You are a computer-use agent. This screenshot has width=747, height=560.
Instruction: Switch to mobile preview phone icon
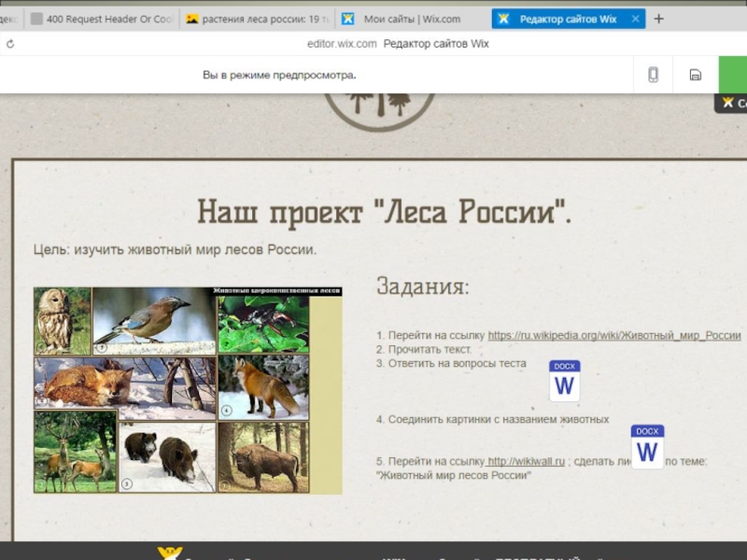pyautogui.click(x=653, y=75)
